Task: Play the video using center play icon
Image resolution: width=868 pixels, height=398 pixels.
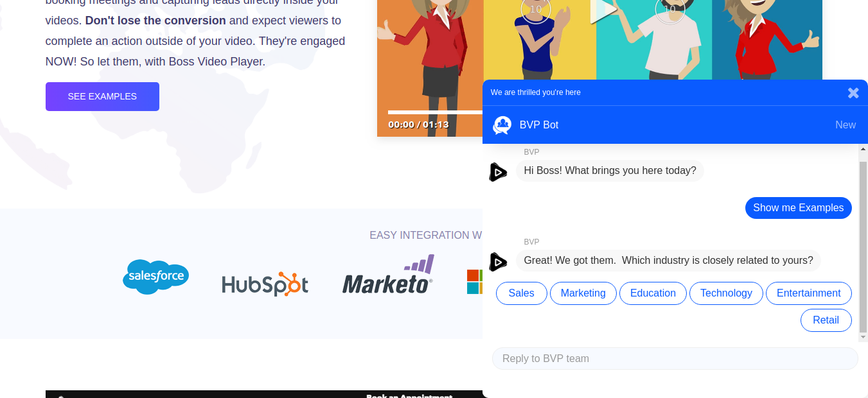Action: tap(603, 10)
